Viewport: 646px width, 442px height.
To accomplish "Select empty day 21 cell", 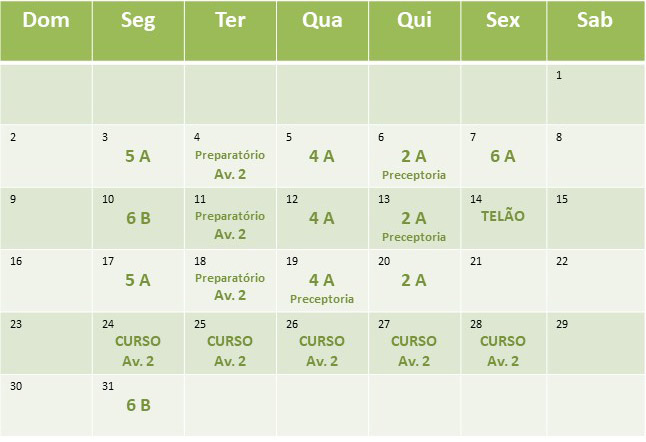I will pyautogui.click(x=503, y=281).
